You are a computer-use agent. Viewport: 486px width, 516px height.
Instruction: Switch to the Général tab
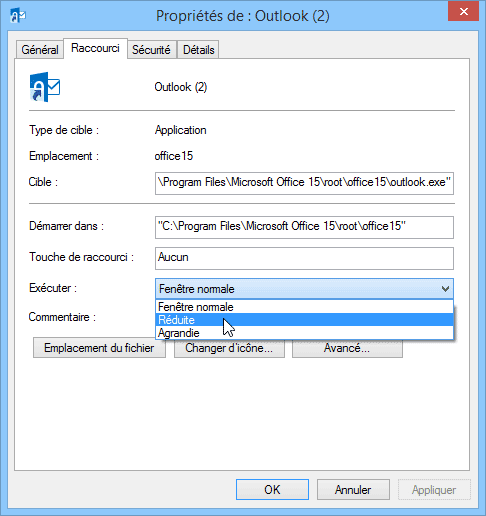pyautogui.click(x=40, y=50)
